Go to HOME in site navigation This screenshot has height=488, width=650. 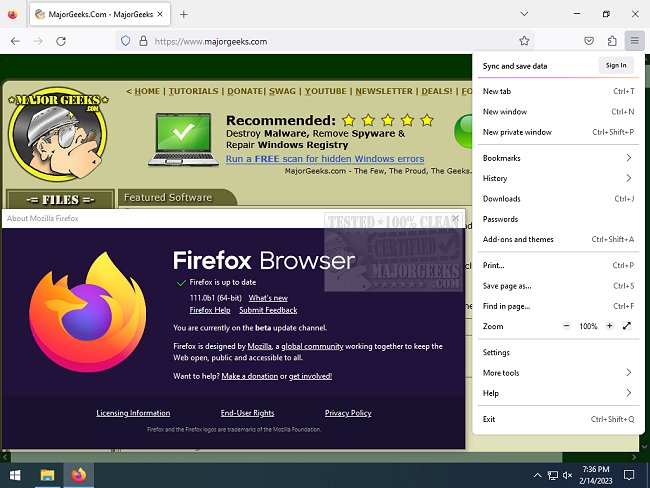pos(147,91)
